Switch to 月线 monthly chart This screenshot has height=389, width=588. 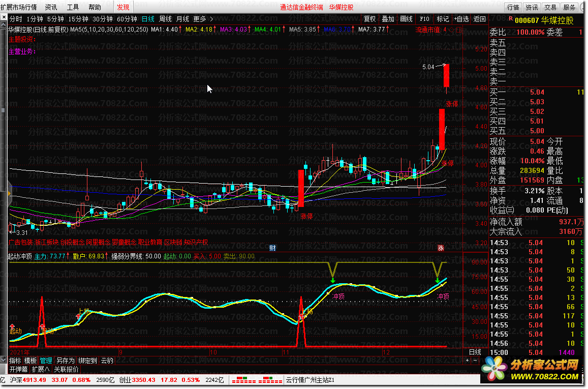tap(182, 19)
